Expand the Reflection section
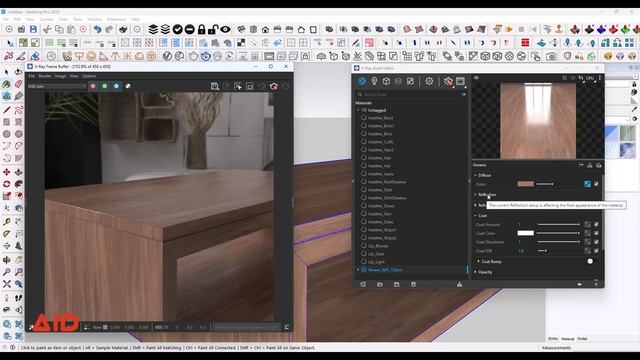 (x=476, y=195)
